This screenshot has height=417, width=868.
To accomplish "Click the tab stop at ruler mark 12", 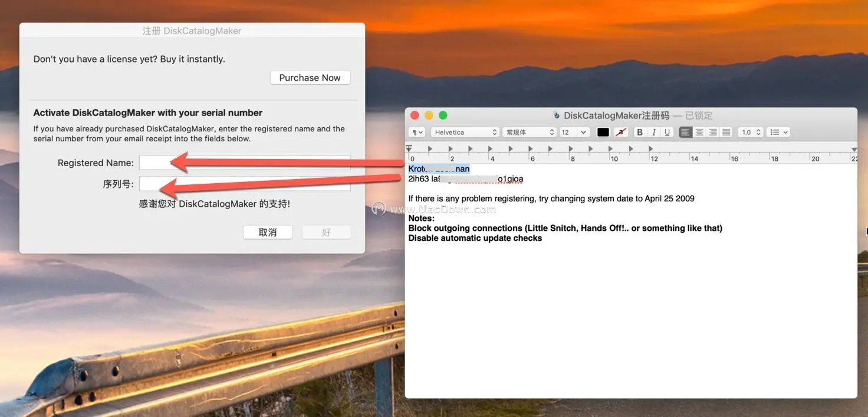I will (x=652, y=149).
